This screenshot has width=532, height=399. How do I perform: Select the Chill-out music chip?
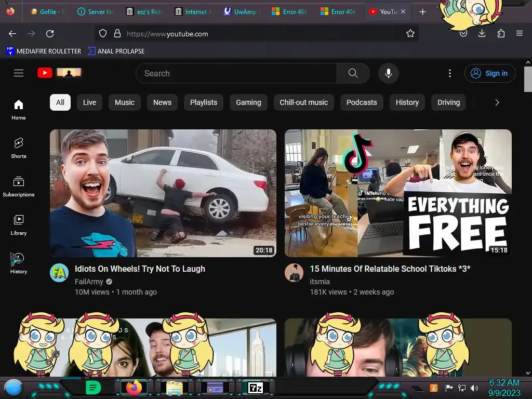(x=303, y=102)
